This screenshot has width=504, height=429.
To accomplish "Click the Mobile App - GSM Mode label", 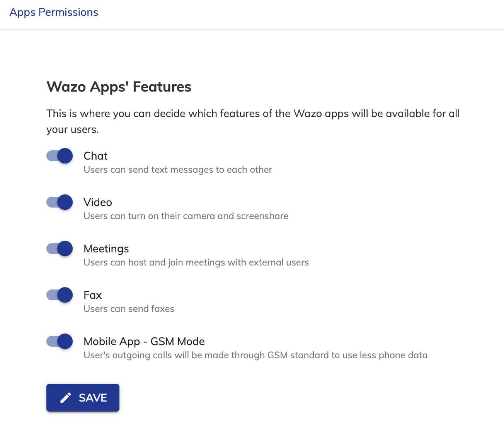I will [x=144, y=342].
